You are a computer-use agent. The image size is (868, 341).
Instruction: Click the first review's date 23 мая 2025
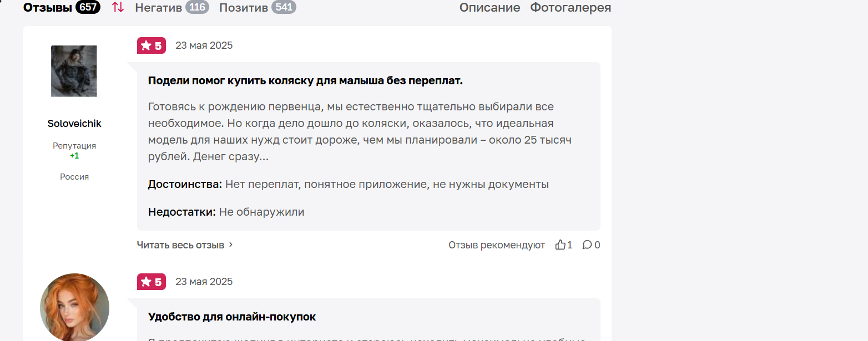204,45
